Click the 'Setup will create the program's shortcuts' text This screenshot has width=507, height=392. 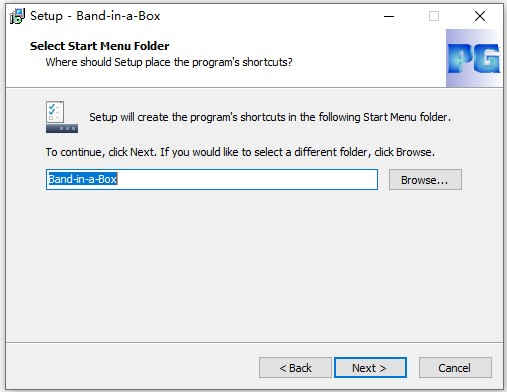(x=270, y=117)
